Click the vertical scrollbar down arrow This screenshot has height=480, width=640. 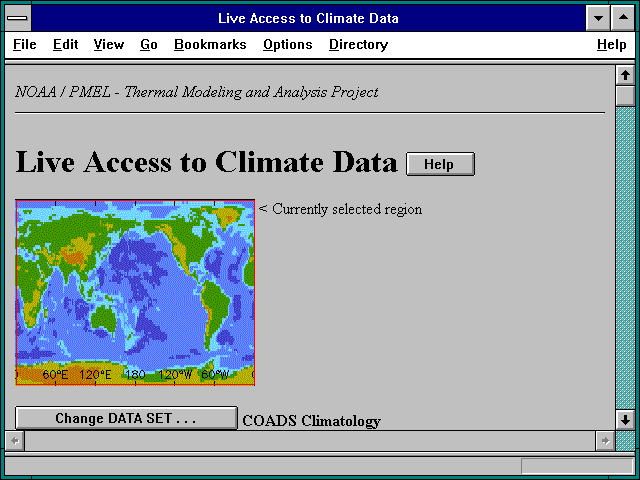pos(625,420)
